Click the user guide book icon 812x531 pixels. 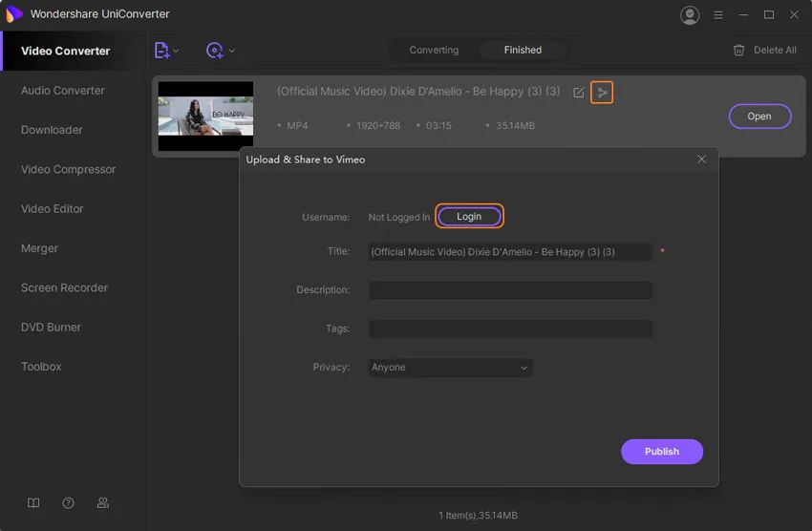(33, 503)
